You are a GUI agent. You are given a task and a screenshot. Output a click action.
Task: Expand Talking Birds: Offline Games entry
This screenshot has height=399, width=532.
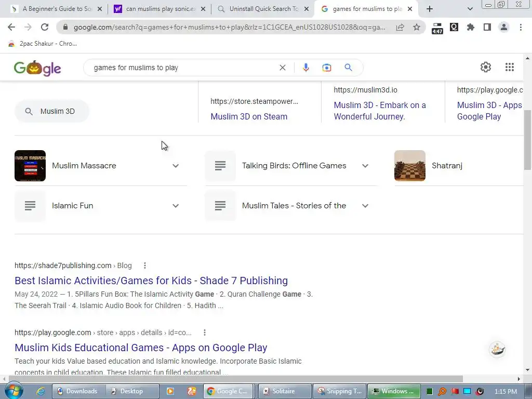[365, 166]
